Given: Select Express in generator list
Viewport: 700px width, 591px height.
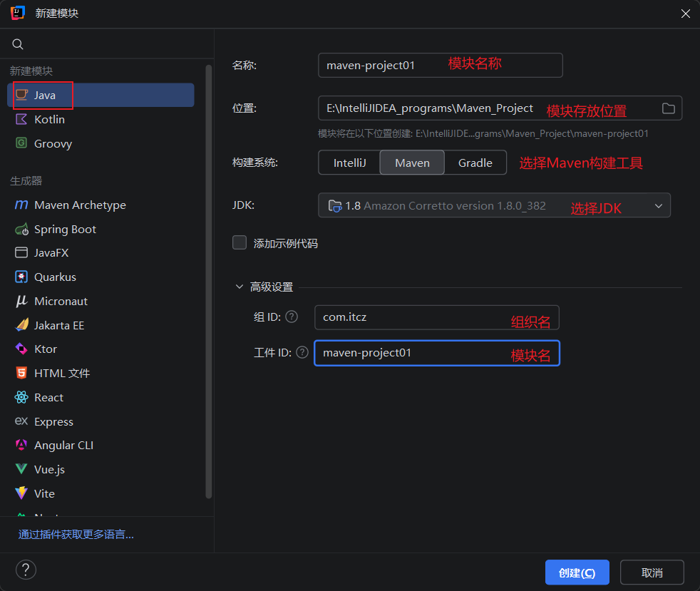Looking at the screenshot, I should (x=101, y=421).
